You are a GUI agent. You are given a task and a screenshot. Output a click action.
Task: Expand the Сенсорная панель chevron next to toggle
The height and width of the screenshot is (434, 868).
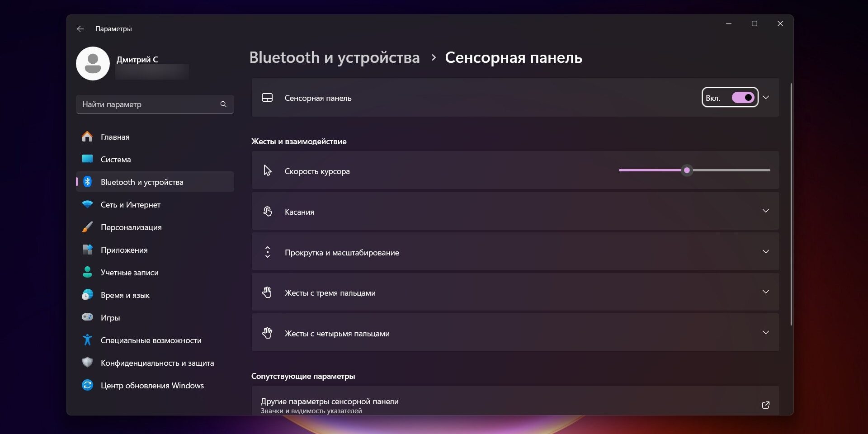coord(766,98)
